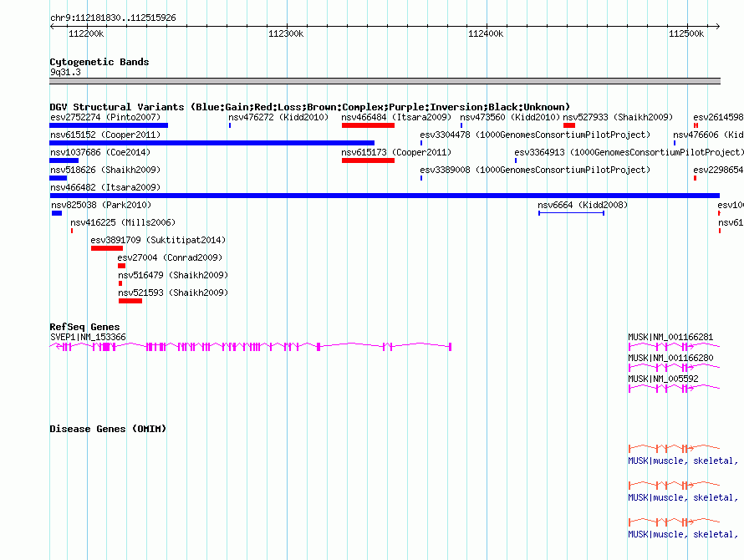Viewport: 744px width, 560px height.
Task: Click the 112500k ruler label
Action: tap(686, 33)
